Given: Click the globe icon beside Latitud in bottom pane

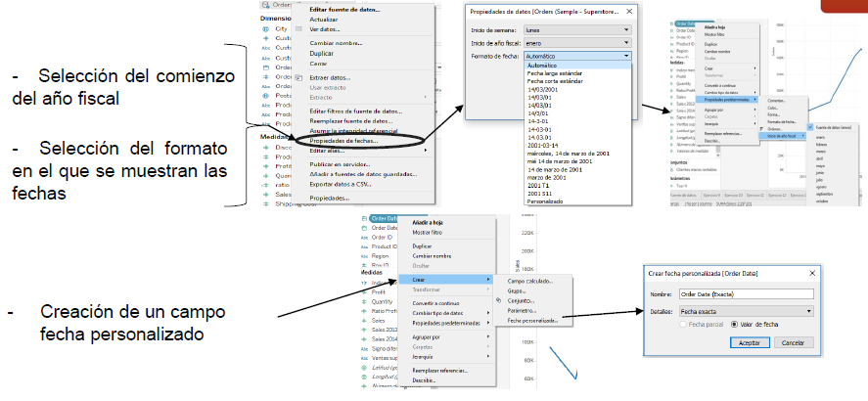Looking at the screenshot, I should [x=364, y=368].
